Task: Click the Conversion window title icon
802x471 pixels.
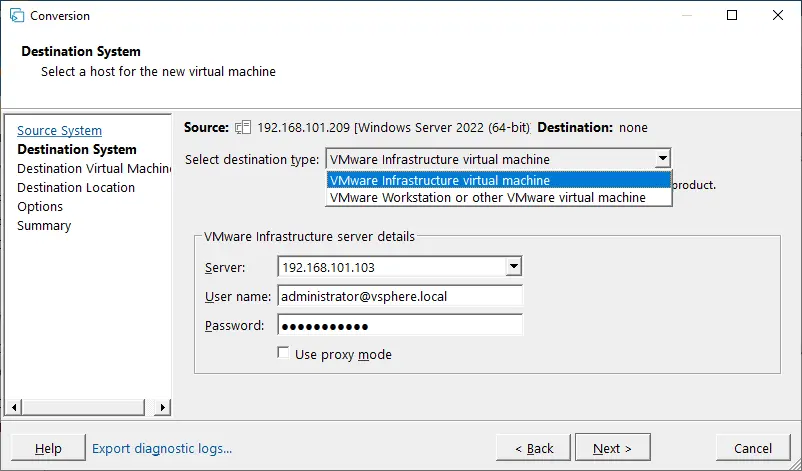Action: click(x=16, y=15)
